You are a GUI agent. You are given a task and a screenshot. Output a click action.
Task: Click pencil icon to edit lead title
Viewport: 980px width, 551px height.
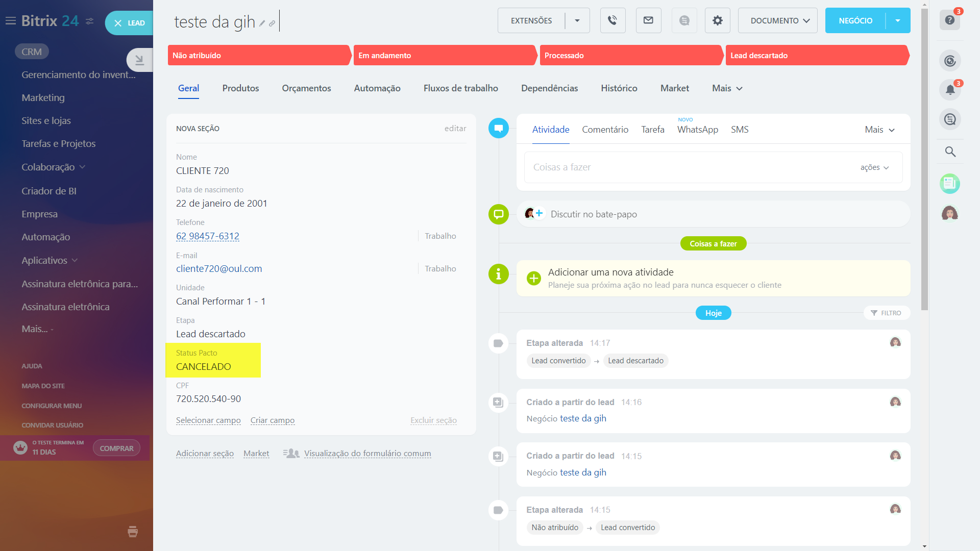tap(262, 23)
